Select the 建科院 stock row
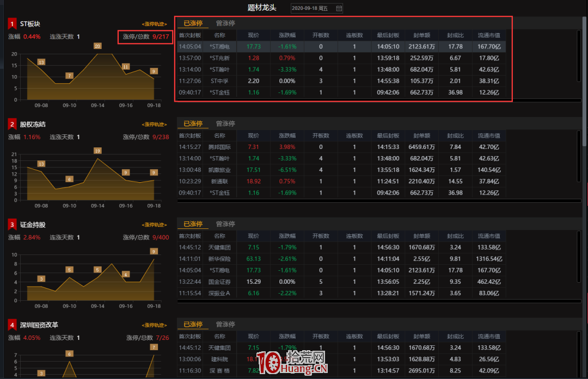 click(341, 359)
